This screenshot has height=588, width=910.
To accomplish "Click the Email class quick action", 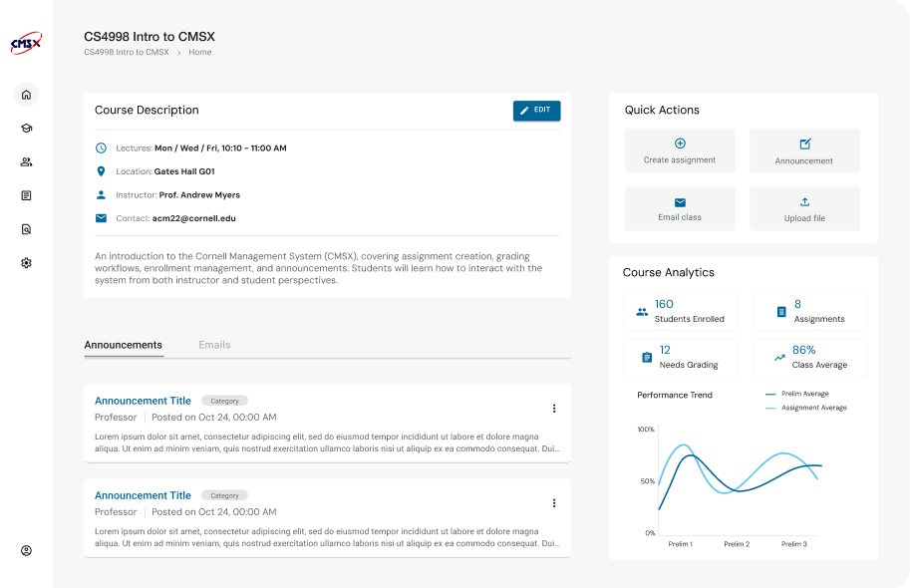I will point(680,209).
